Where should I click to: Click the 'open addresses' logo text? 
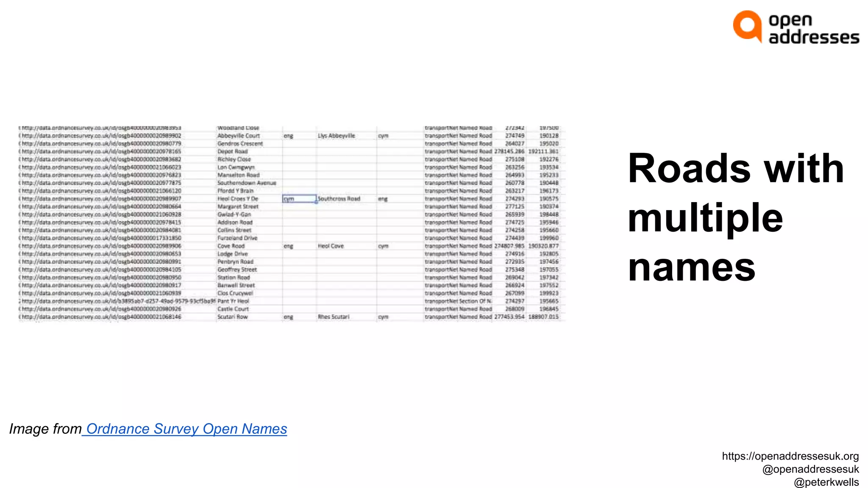813,29
